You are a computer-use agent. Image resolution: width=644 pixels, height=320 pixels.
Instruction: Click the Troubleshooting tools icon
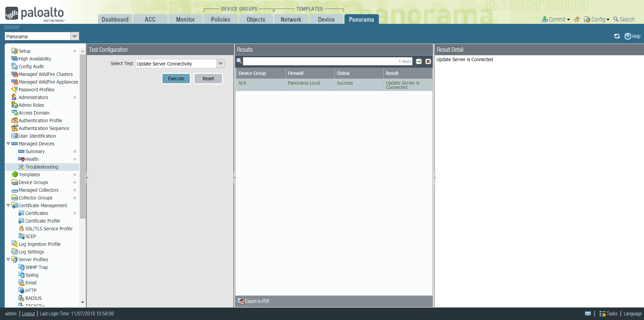point(21,167)
